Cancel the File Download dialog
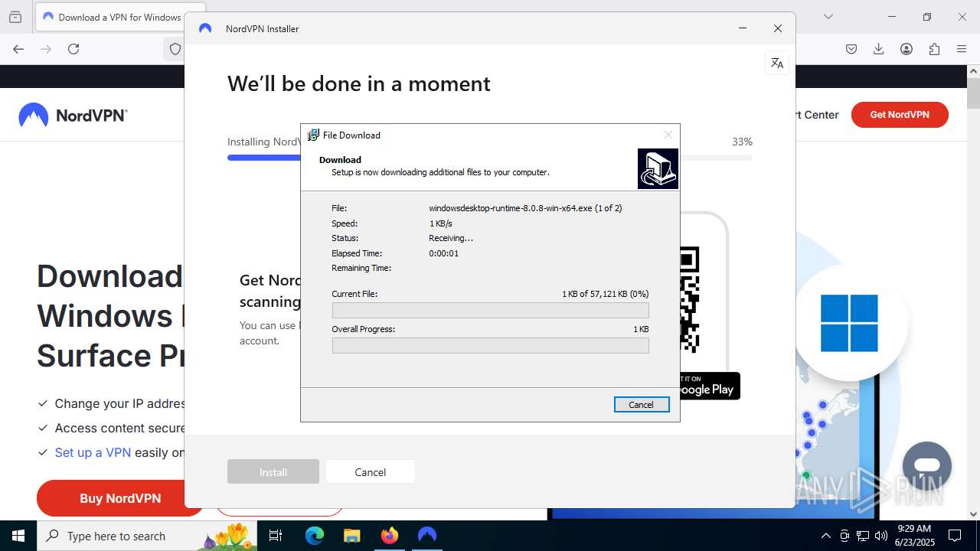Viewport: 980px width, 551px height. 642,405
